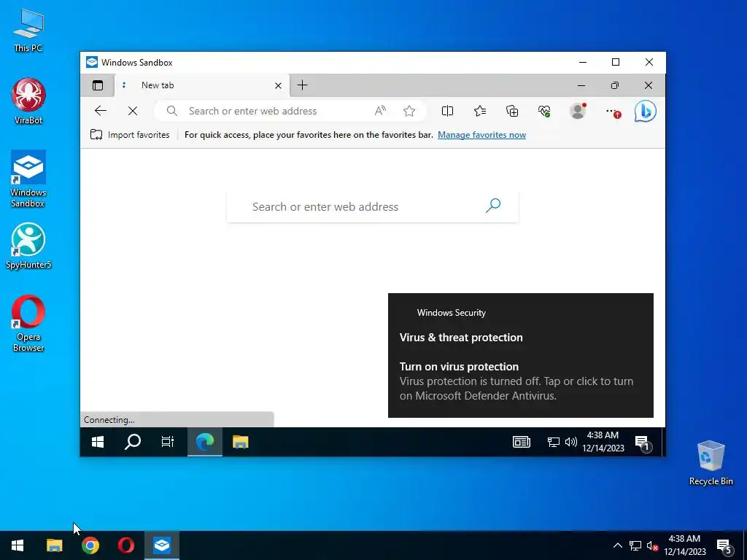This screenshot has width=747, height=560.
Task: Restore down the Edge window in sandbox
Action: [615, 86]
